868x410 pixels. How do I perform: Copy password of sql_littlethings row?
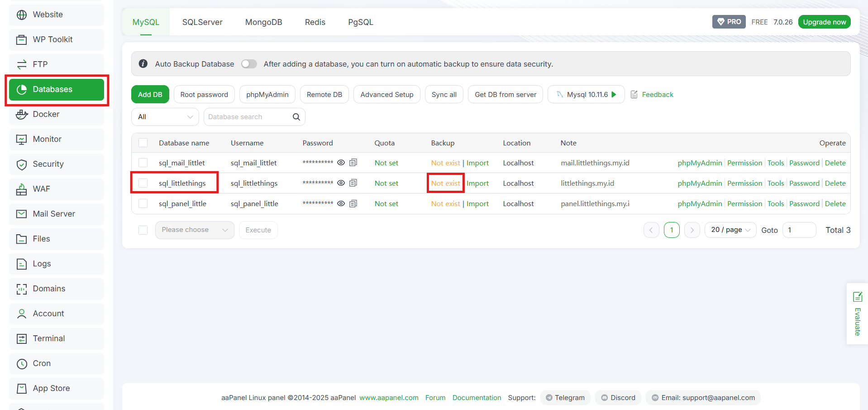click(353, 183)
